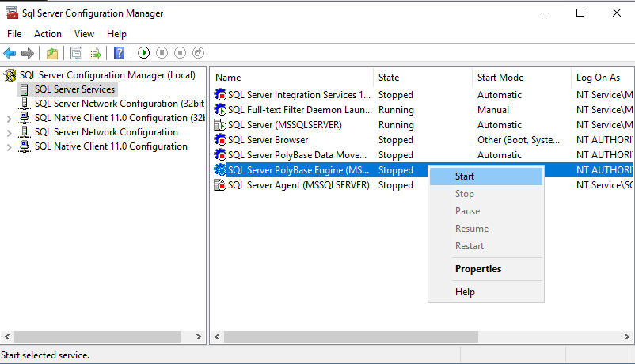Click the Sql Server Configuration Manager title bar icon
This screenshot has height=364, width=635.
click(12, 13)
